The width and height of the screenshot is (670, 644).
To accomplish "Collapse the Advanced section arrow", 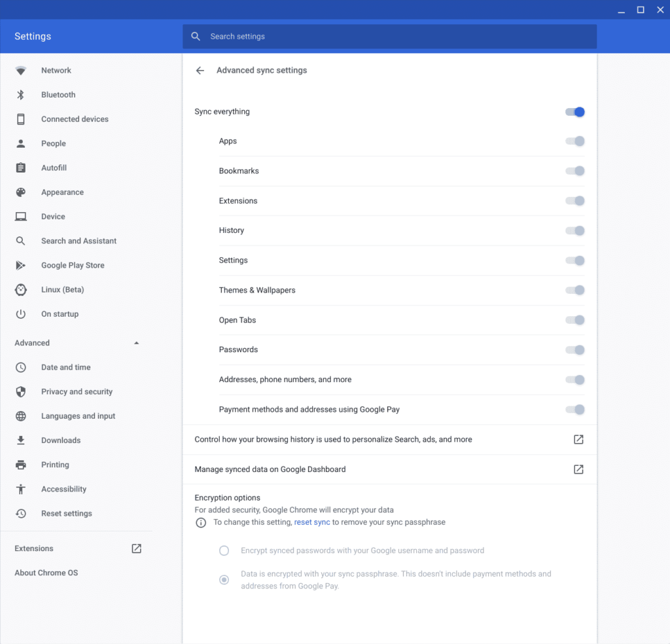I will [136, 343].
